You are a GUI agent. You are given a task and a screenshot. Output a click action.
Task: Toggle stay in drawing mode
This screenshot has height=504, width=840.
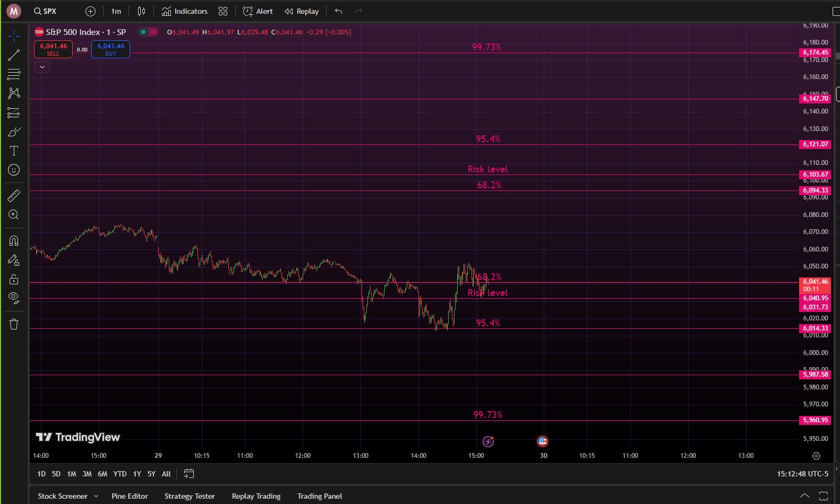14,260
